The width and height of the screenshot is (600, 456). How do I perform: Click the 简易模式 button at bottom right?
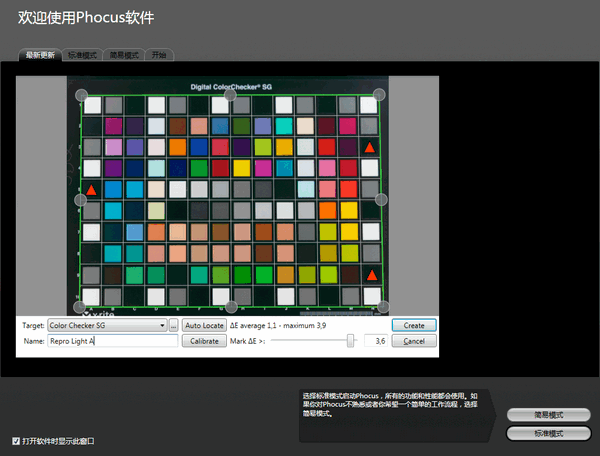click(x=548, y=415)
